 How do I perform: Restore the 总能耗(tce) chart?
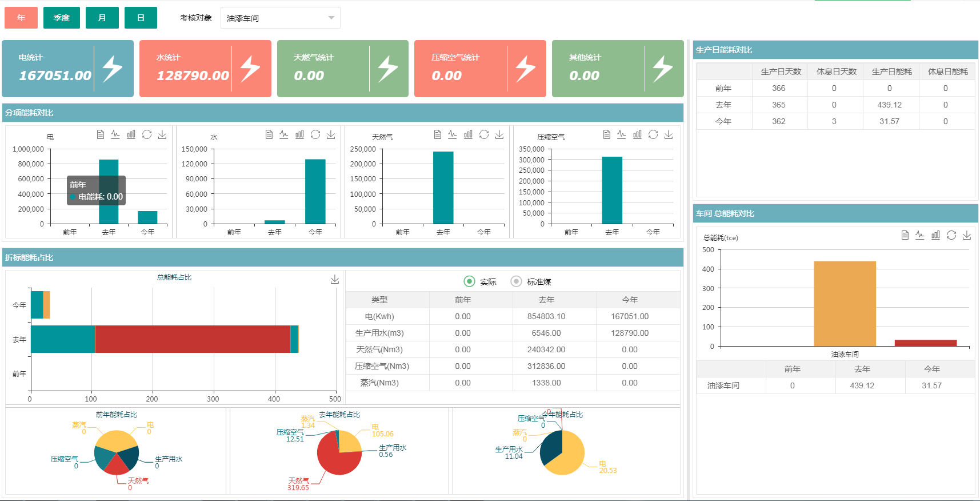951,235
